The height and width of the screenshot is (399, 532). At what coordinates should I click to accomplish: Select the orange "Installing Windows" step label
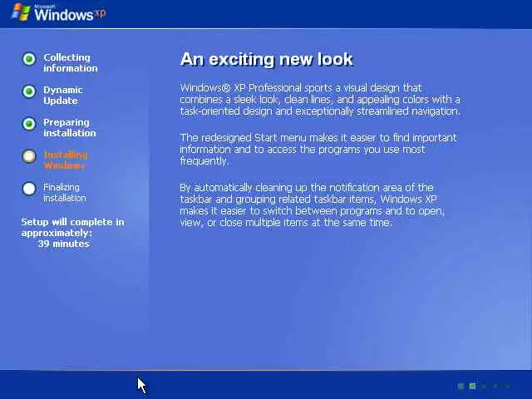pyautogui.click(x=66, y=160)
